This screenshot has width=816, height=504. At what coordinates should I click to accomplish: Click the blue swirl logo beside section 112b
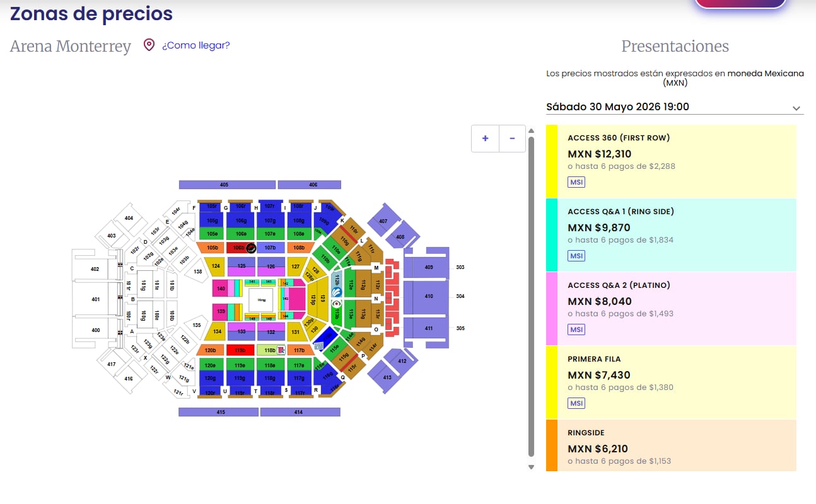pos(337,291)
